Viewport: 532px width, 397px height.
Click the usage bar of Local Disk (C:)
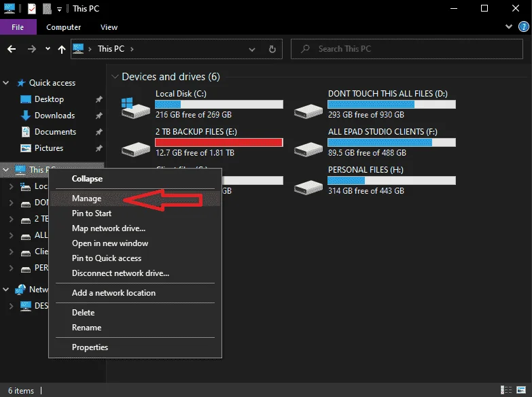219,104
